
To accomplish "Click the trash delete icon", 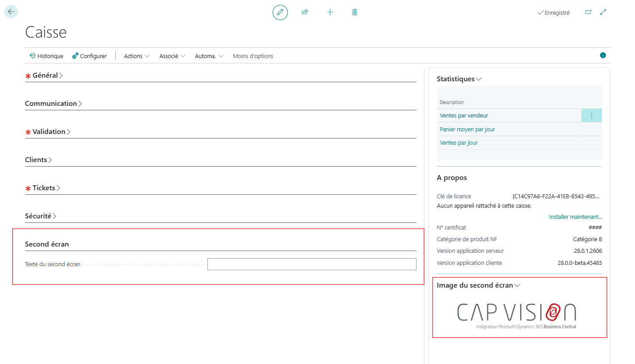I will 355,12.
